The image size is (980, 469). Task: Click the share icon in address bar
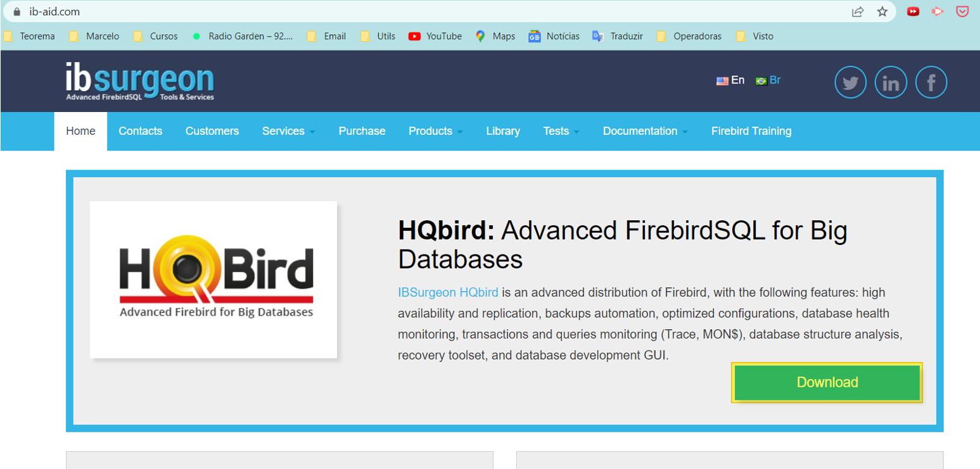pos(858,11)
